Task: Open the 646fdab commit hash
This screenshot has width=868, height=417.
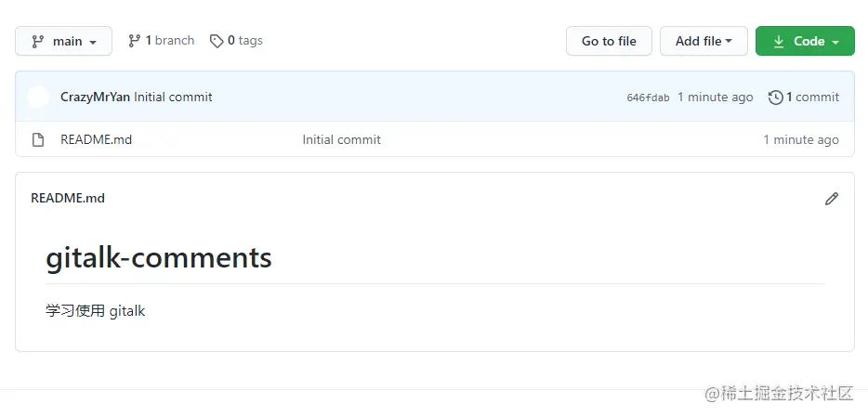Action: [x=648, y=98]
